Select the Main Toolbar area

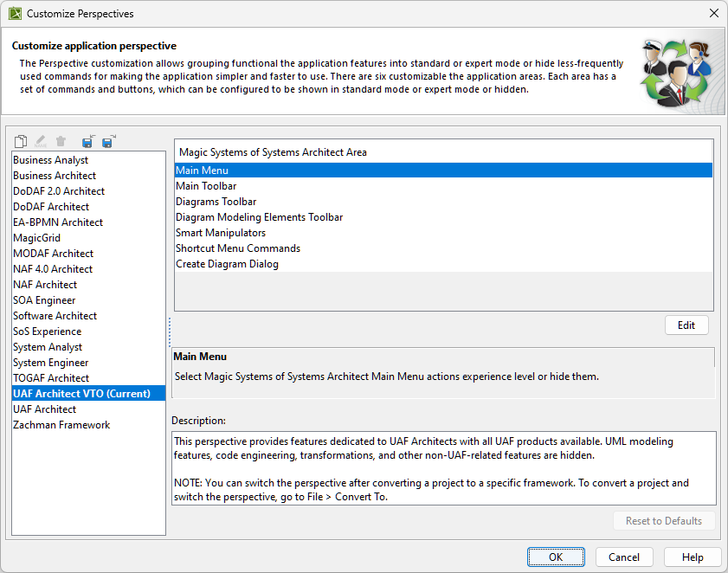pyautogui.click(x=443, y=186)
